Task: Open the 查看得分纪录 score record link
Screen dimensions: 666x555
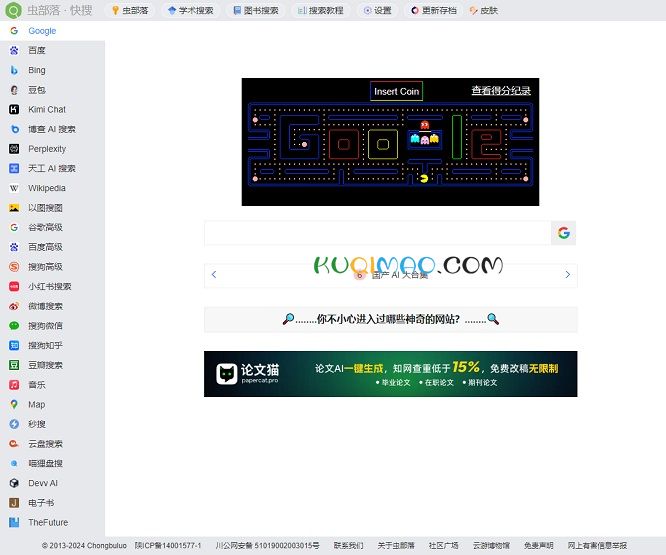Action: pos(501,90)
